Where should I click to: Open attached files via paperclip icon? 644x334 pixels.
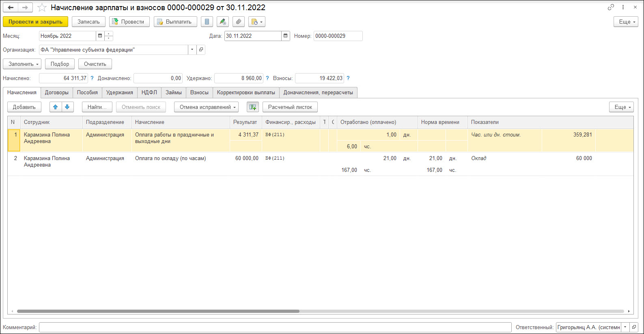pos(239,22)
